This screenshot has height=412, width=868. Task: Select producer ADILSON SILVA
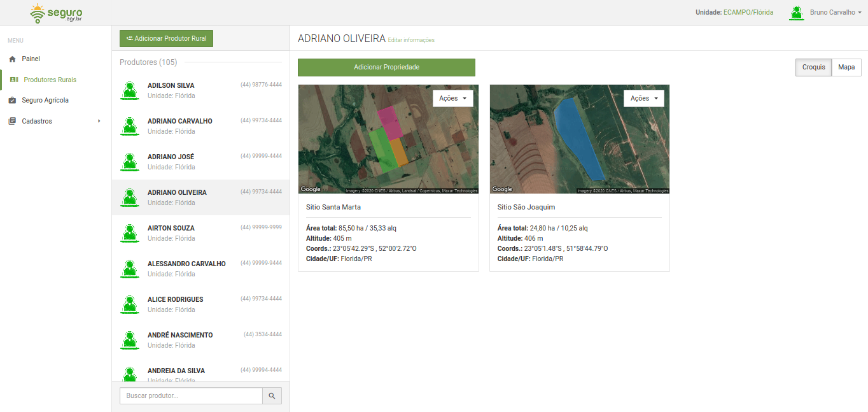click(x=200, y=90)
